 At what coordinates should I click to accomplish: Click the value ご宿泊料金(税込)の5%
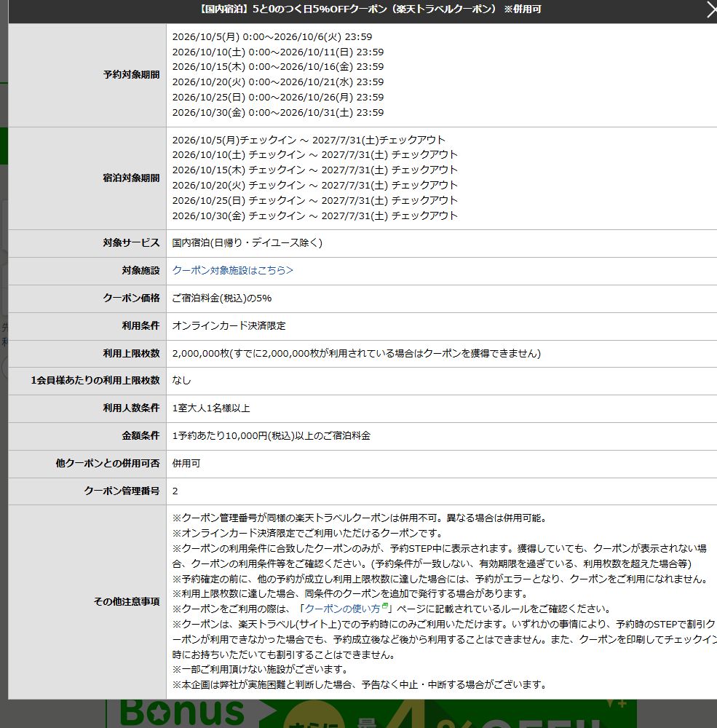[222, 298]
